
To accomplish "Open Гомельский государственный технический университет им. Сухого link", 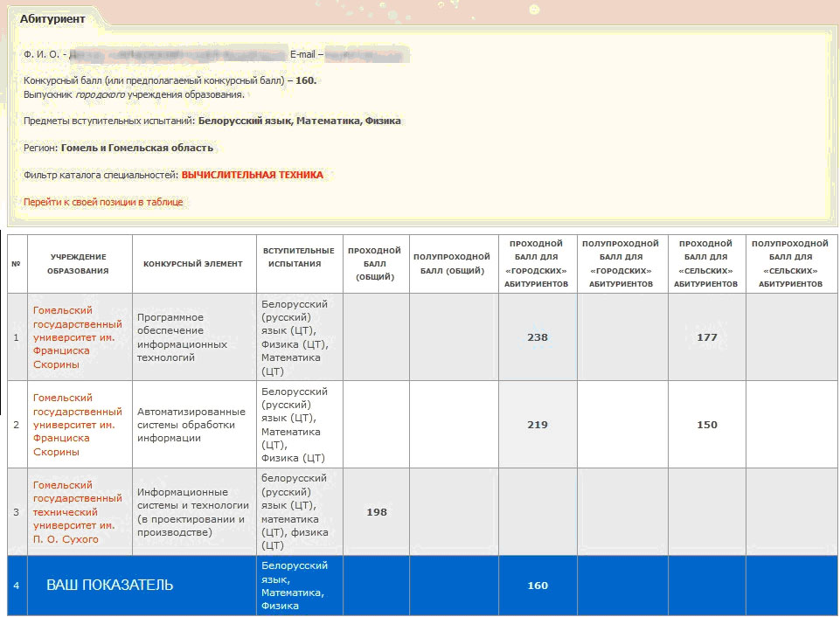I will click(76, 511).
